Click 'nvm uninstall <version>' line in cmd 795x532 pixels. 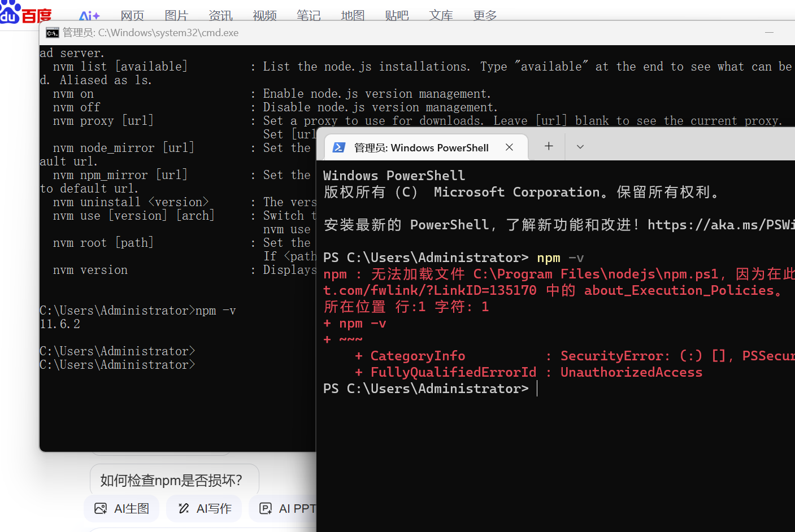131,202
